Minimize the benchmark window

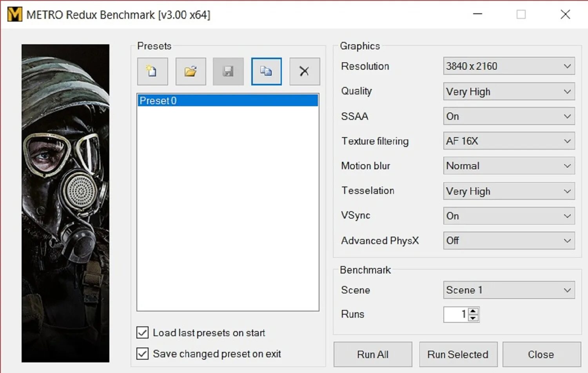coord(477,14)
